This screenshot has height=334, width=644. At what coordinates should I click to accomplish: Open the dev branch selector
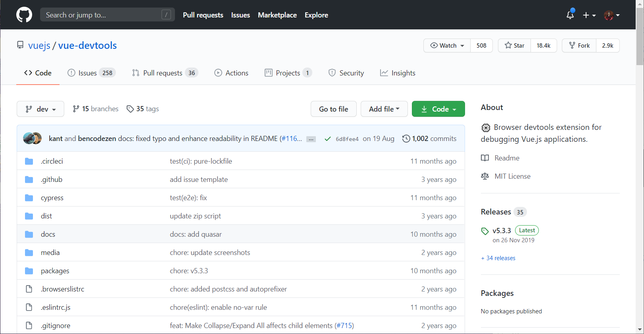coord(40,109)
